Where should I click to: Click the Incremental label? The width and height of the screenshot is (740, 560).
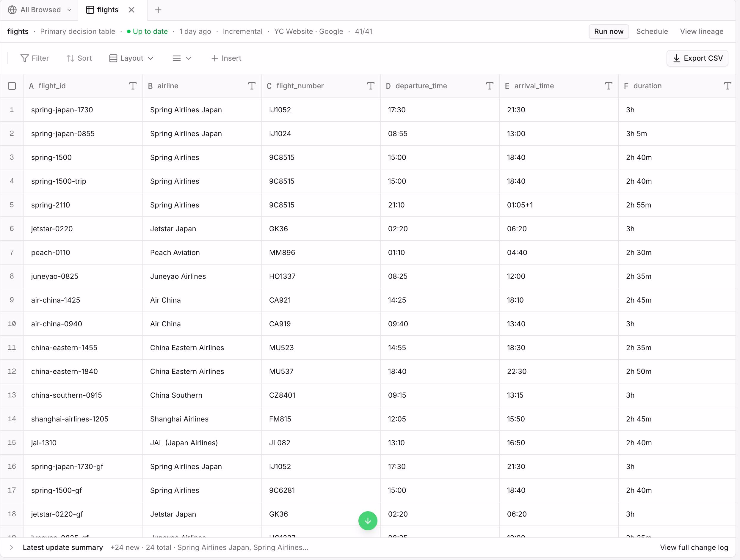coord(242,32)
